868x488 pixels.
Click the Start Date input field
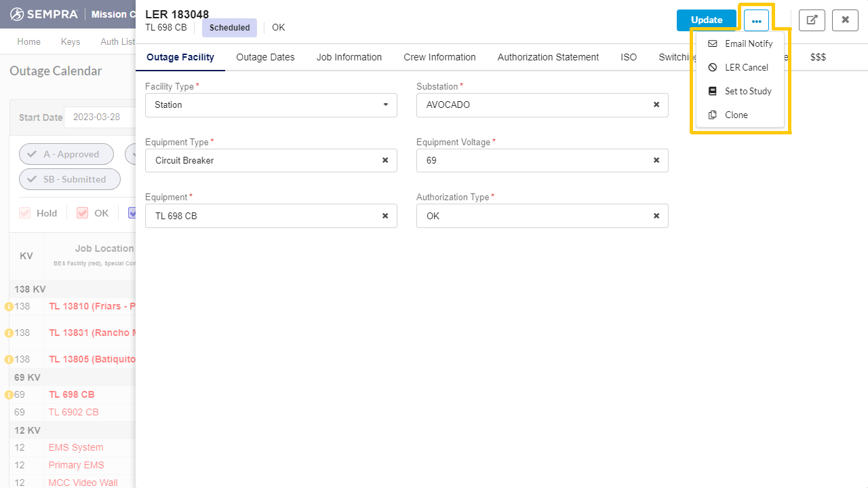click(x=99, y=117)
